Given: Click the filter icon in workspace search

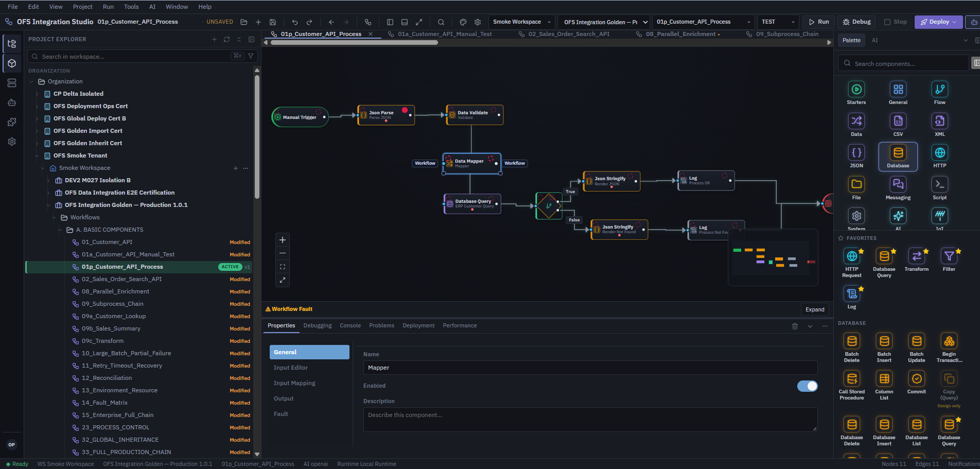Looking at the screenshot, I should coord(251,56).
